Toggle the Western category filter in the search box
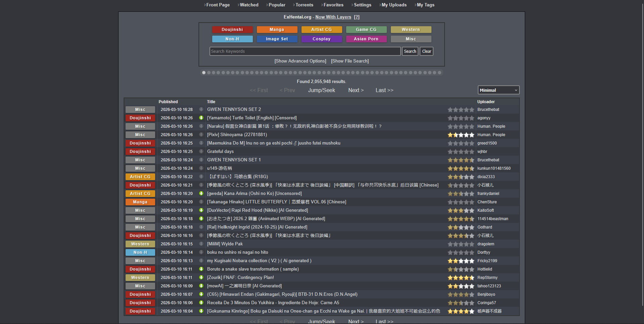 coord(411,30)
